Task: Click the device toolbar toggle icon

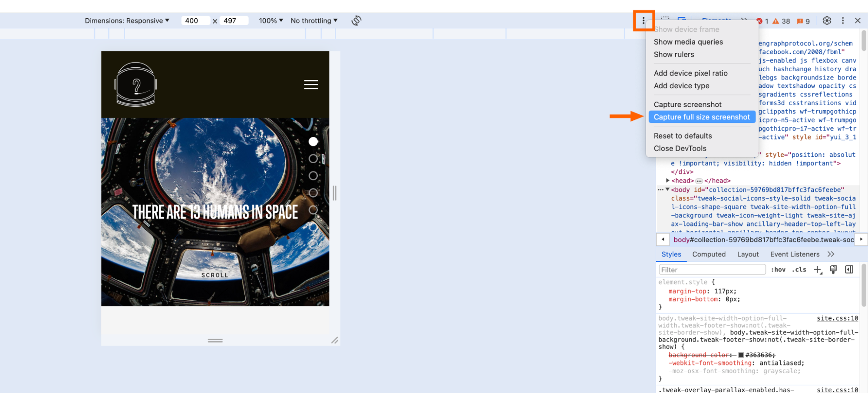Action: (x=681, y=20)
